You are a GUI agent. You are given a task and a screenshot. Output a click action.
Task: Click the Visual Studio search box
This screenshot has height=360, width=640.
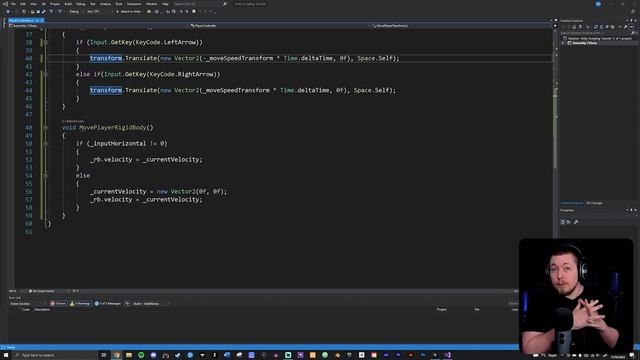point(200,4)
